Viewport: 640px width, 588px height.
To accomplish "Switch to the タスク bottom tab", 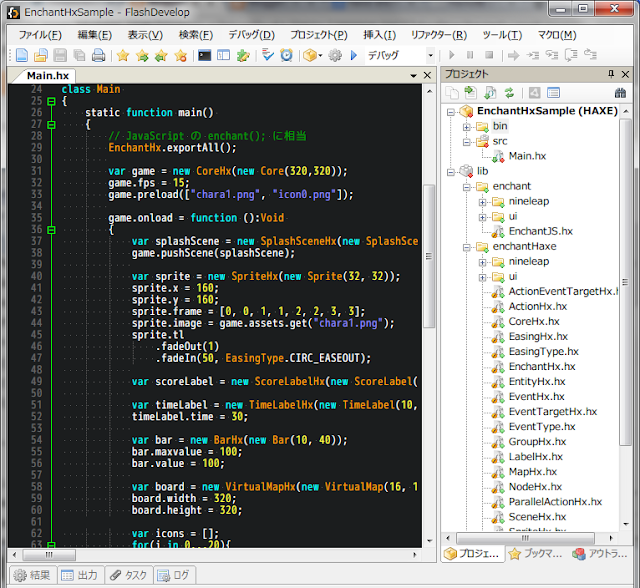I will 129,575.
